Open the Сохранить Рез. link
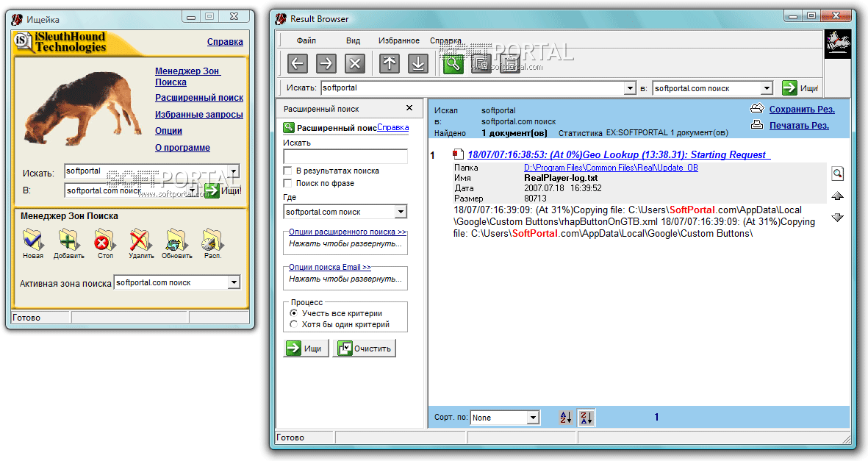The image size is (868, 461). (802, 109)
